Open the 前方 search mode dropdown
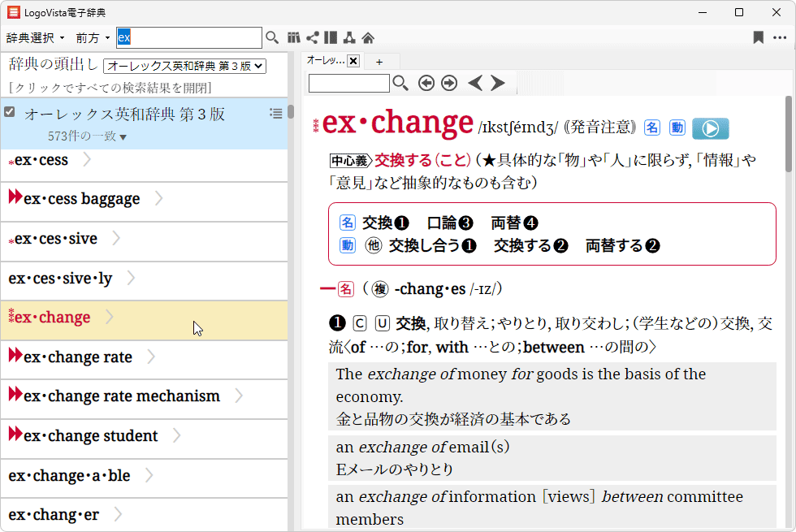The image size is (796, 532). pyautogui.click(x=93, y=37)
